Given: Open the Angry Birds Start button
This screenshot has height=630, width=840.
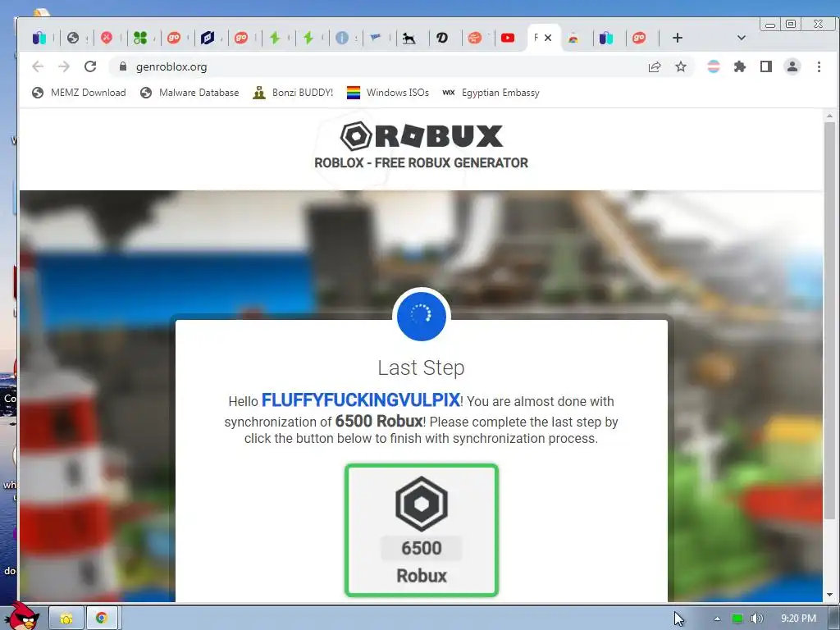Looking at the screenshot, I should [x=23, y=616].
